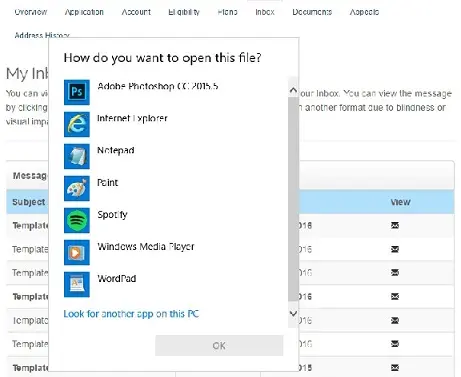Open third message envelope icon in View column
461x377 pixels.
click(395, 272)
